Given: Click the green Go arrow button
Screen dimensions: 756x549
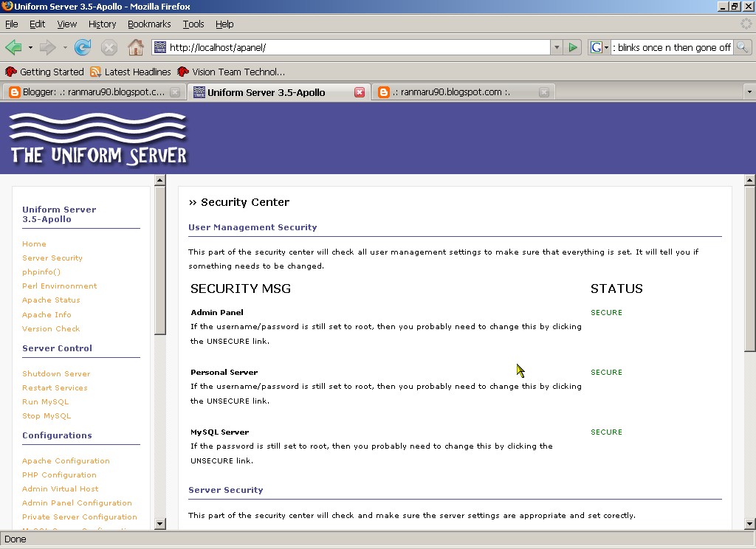Looking at the screenshot, I should 573,47.
